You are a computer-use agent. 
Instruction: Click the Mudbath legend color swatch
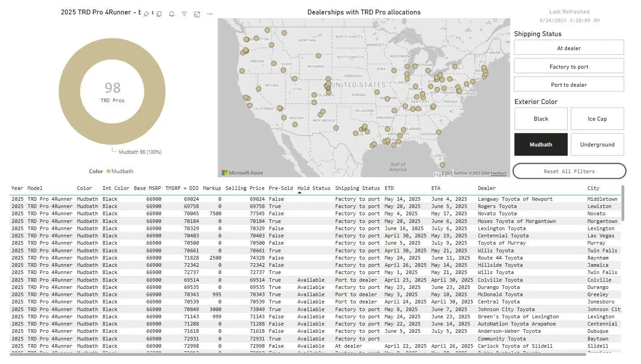[x=109, y=171]
